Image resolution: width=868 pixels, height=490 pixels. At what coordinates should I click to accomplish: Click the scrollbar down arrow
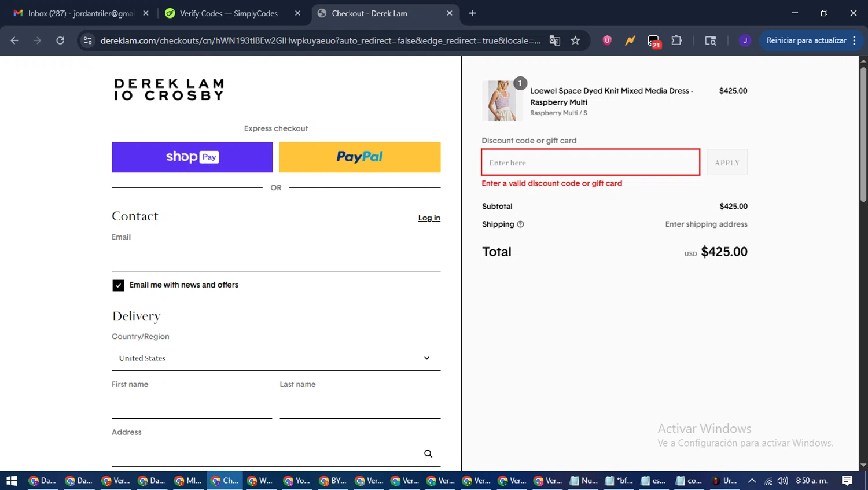pos(863,465)
